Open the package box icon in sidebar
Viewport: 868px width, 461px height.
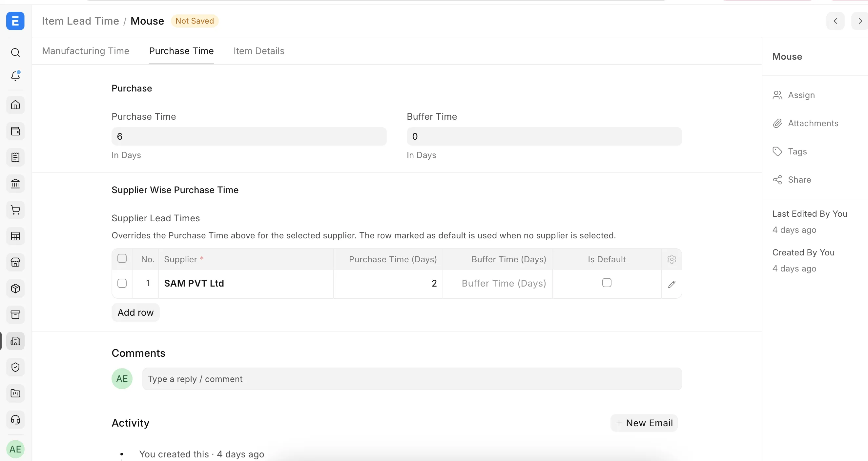tap(15, 289)
